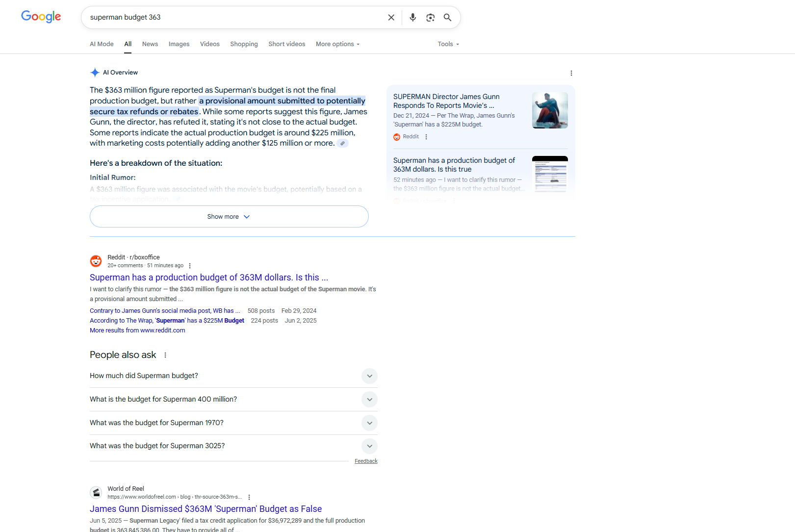Screen dimensions: 795x532
Task: Click the magnifying glass search icon
Action: pos(448,18)
